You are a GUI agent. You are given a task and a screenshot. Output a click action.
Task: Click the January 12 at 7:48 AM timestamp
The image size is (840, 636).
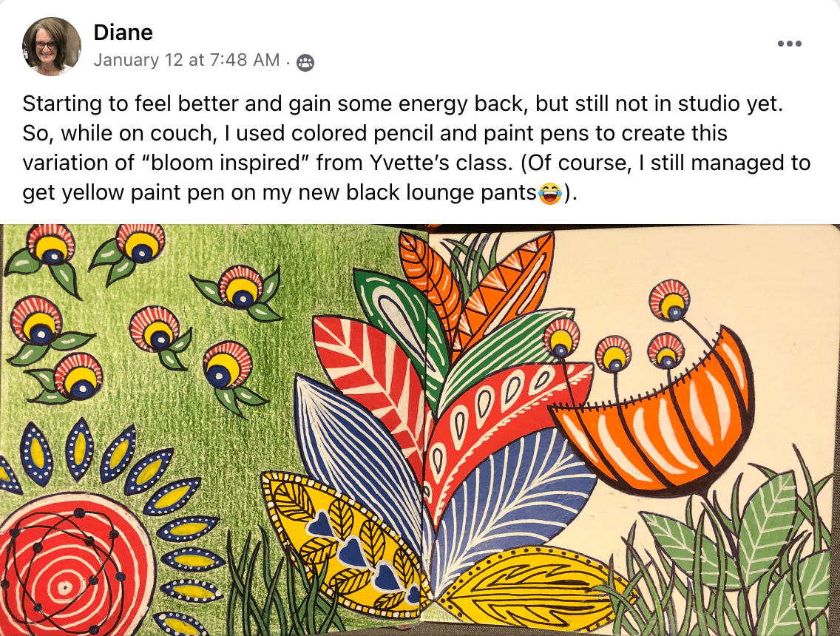(186, 61)
